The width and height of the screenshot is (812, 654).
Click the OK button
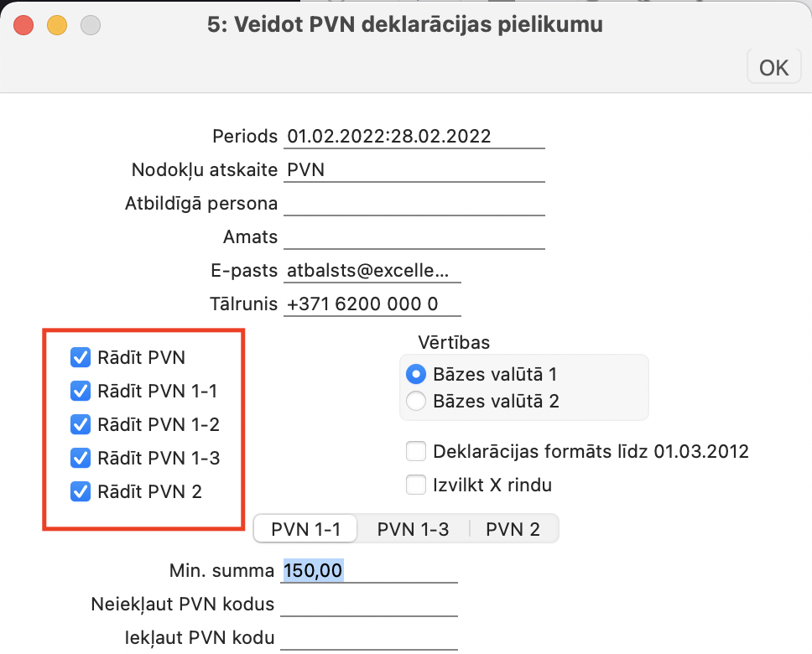(x=773, y=67)
